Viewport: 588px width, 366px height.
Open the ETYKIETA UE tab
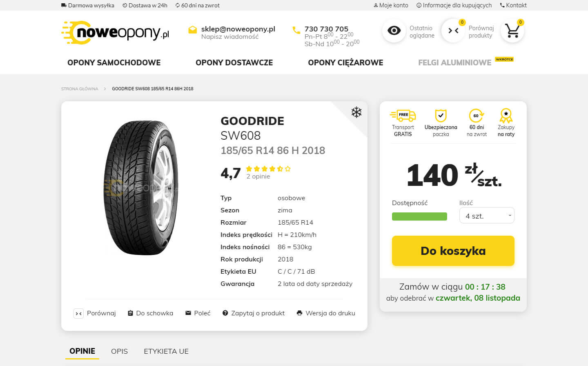click(x=166, y=351)
